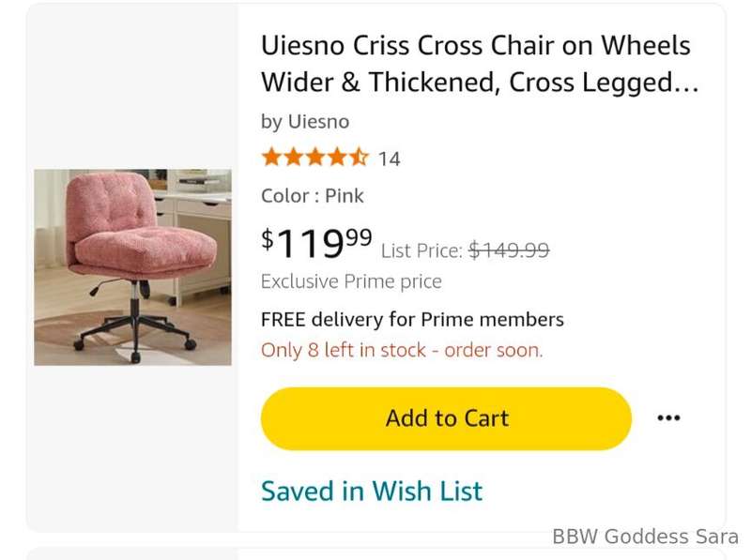Click the half-filled fifth rating star
Viewport: 751px width, 560px height.
[360, 158]
